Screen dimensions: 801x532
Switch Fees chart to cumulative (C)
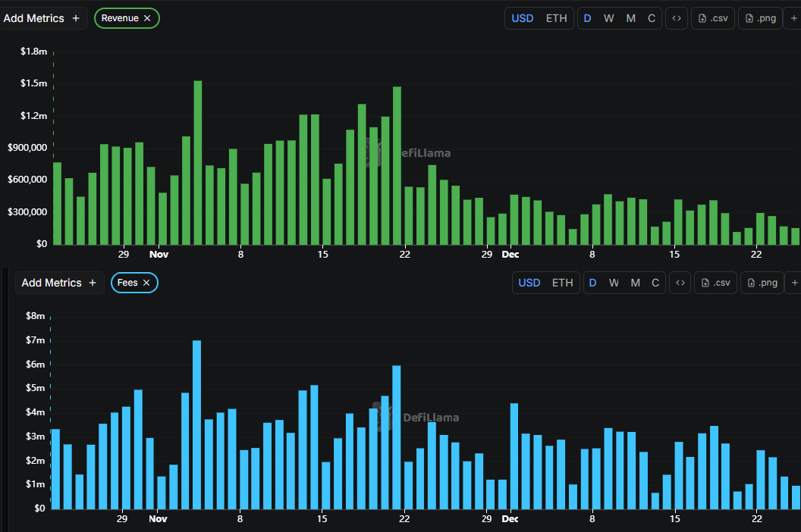coord(655,283)
